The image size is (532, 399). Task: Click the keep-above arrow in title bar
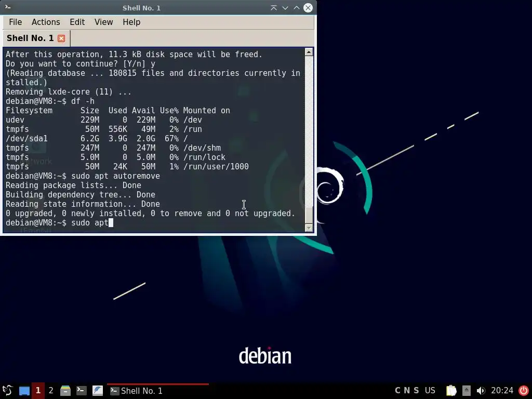pos(273,8)
